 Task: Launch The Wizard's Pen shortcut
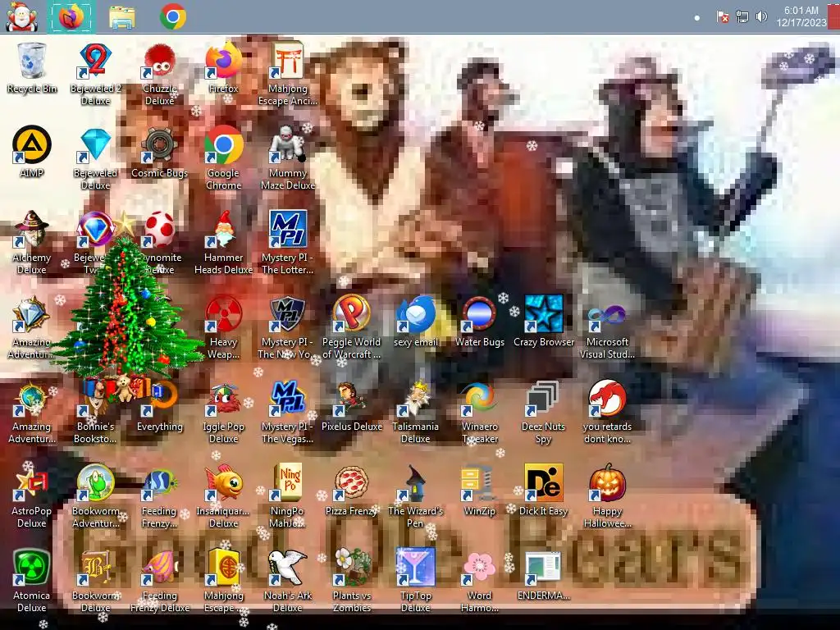[x=416, y=496]
